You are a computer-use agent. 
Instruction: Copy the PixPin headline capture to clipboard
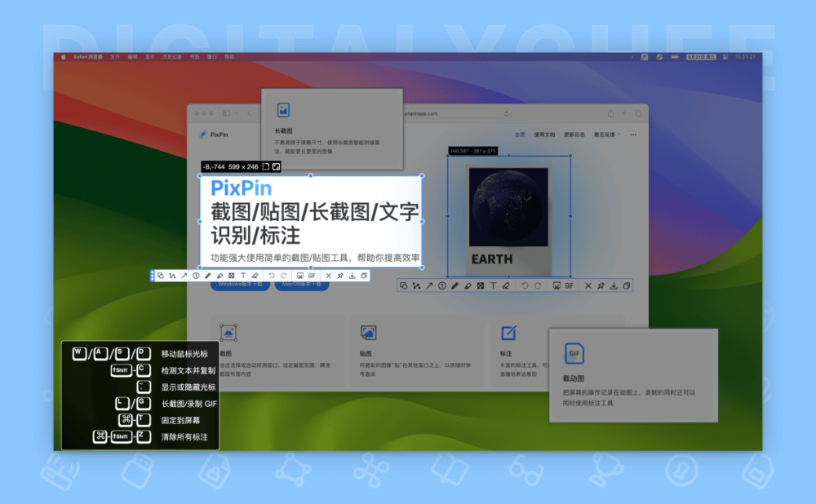[364, 276]
